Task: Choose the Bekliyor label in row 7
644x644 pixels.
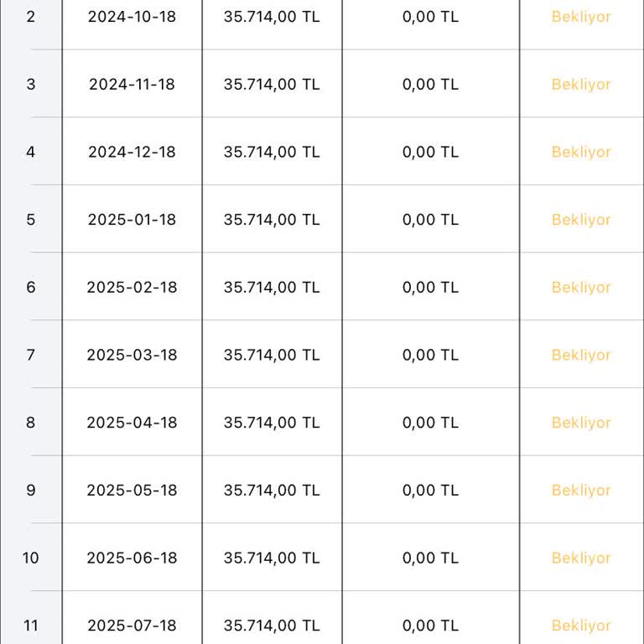Action: coord(581,356)
